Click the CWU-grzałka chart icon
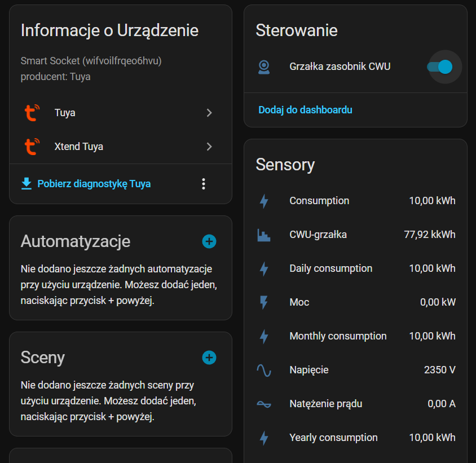Image resolution: width=476 pixels, height=463 pixels. point(264,235)
